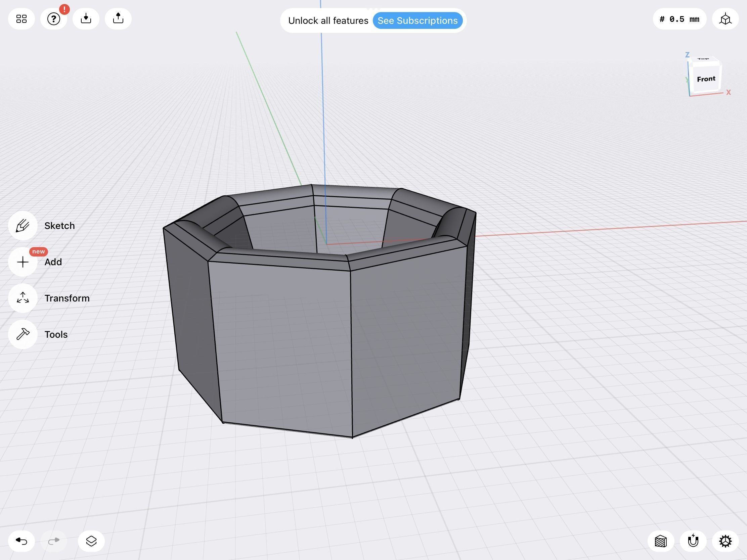Select the Front face of orientation cube
The height and width of the screenshot is (560, 747).
click(706, 79)
